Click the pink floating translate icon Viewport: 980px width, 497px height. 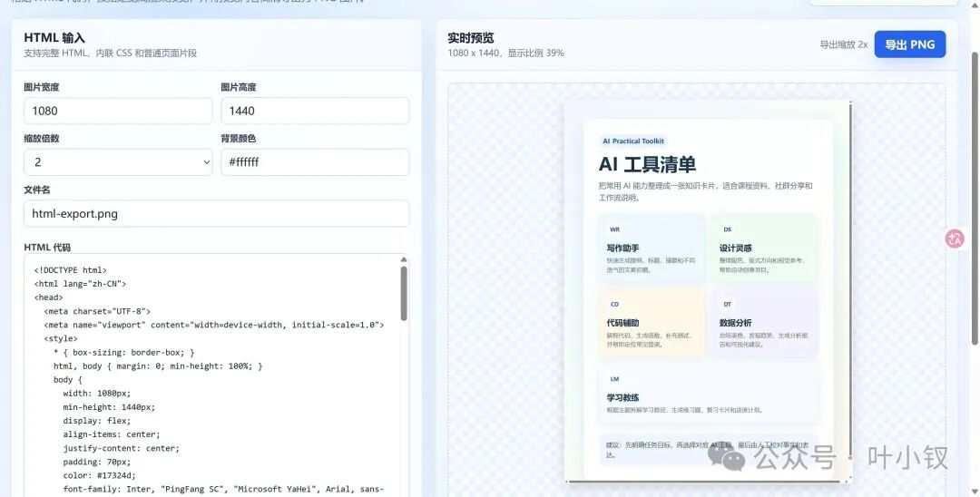click(x=955, y=239)
